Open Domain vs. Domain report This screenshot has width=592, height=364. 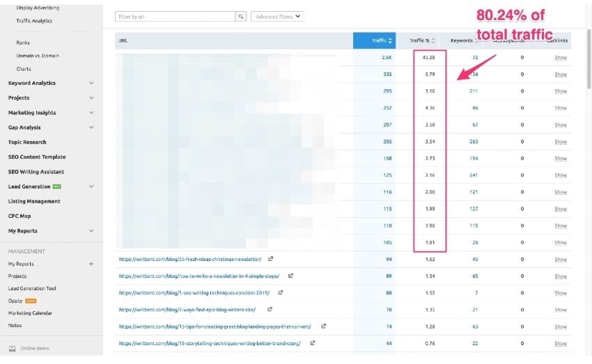[38, 56]
